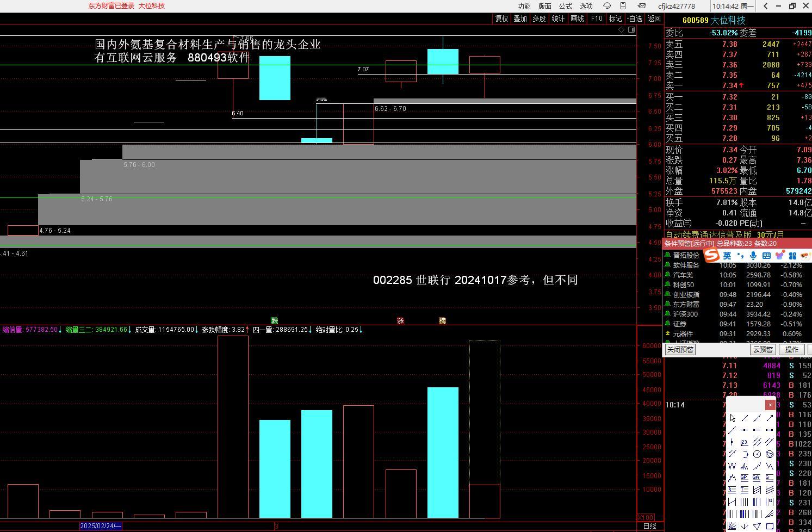Open Sogou soft keyboard icon
This screenshot has width=812, height=532.
pos(766,256)
